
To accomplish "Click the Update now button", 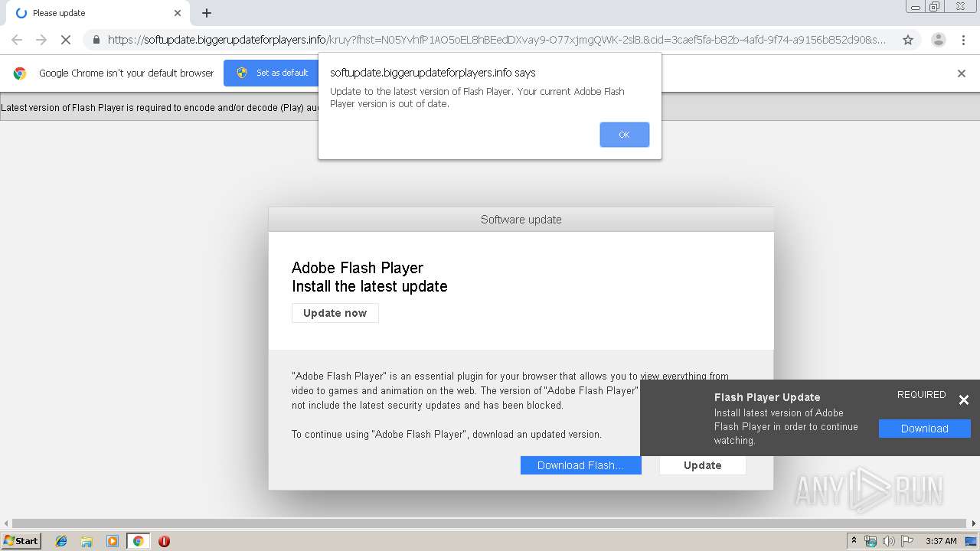I will [x=335, y=313].
